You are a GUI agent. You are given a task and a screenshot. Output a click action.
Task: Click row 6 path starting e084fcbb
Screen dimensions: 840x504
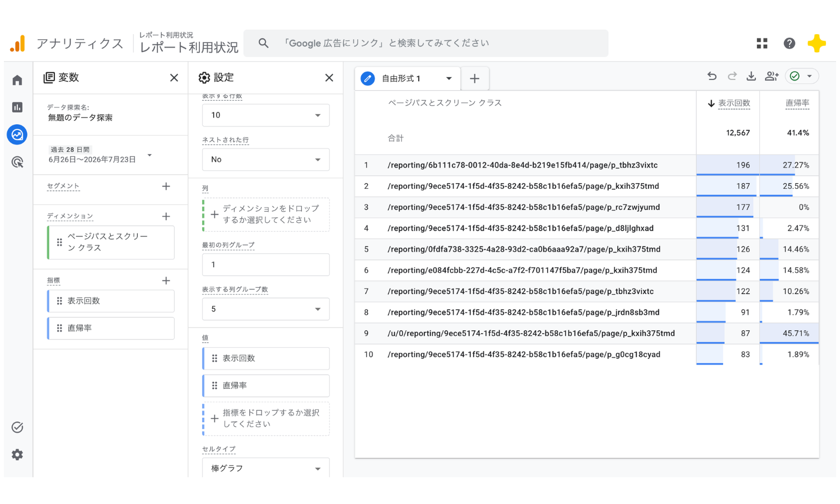coord(522,270)
